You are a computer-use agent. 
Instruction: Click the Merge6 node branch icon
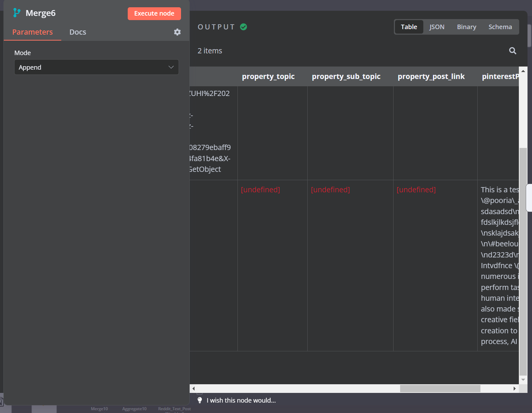tap(17, 13)
